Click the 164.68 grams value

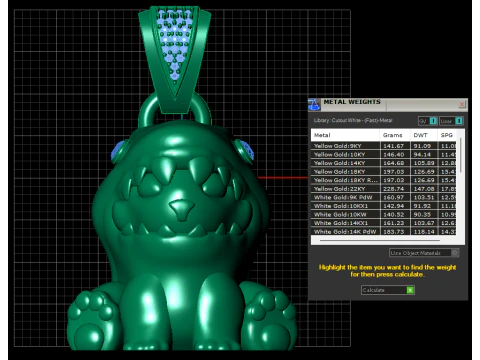pyautogui.click(x=393, y=163)
